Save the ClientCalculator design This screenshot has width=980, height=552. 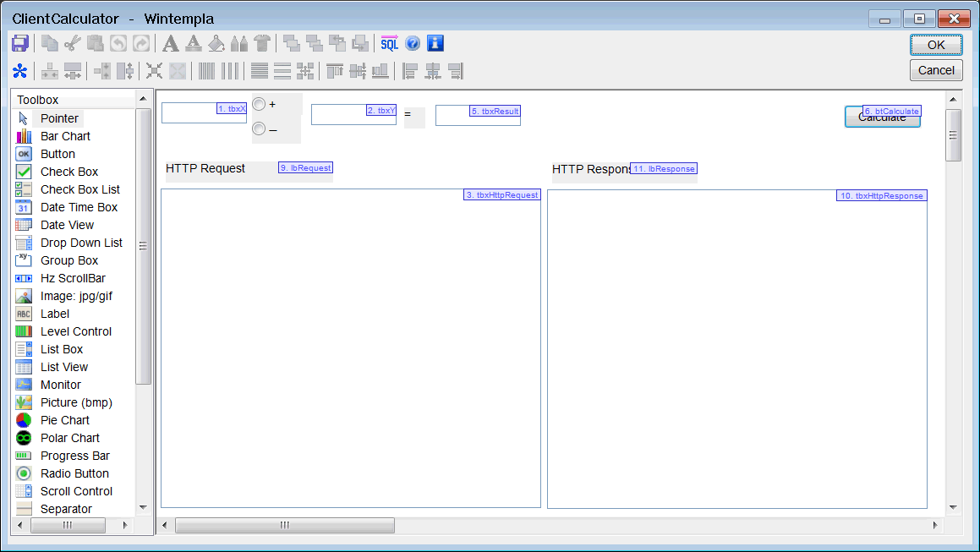20,43
